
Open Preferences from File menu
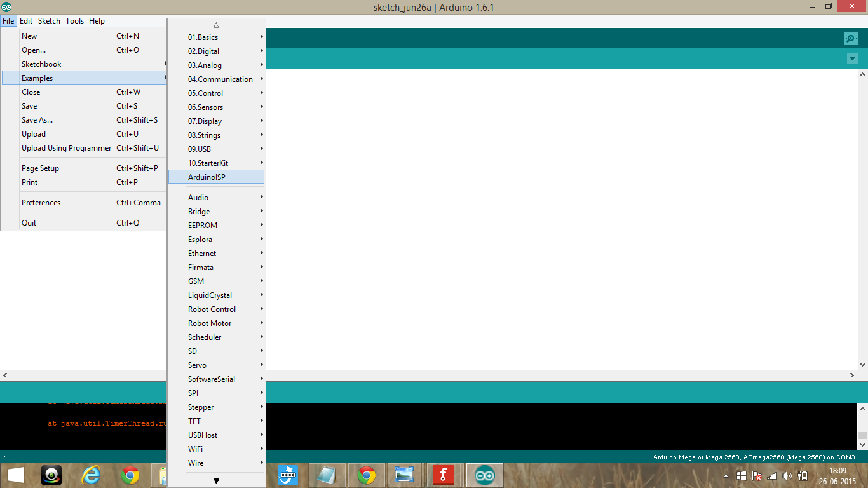pos(84,203)
